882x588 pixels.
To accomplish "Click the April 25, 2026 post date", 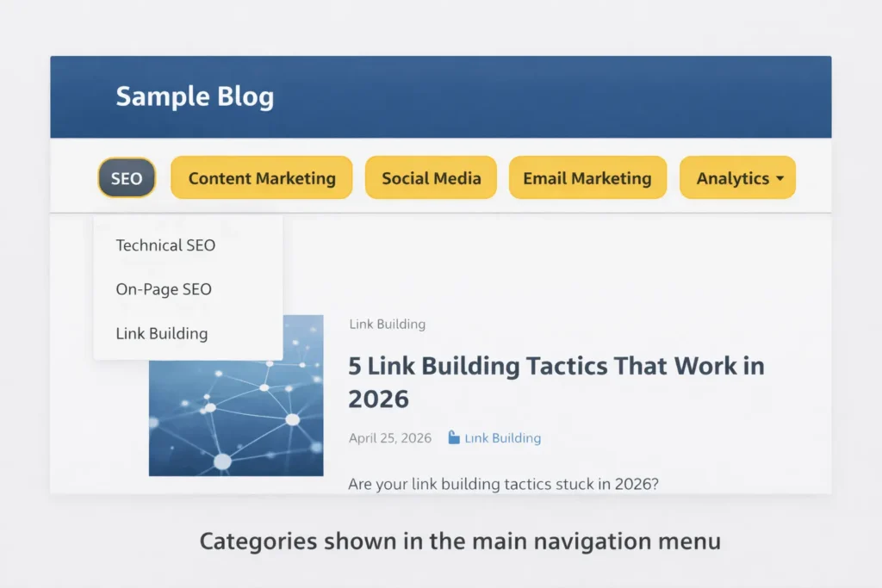I will tap(389, 437).
